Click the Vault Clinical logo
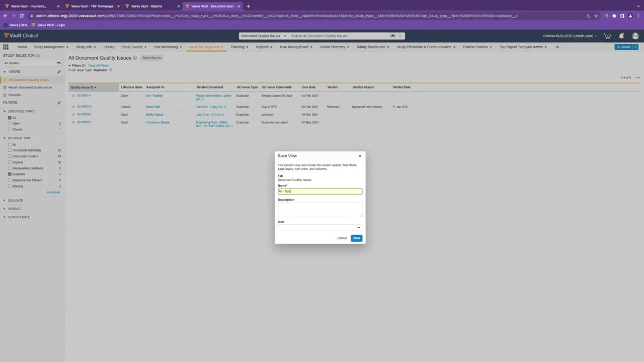 21,36
